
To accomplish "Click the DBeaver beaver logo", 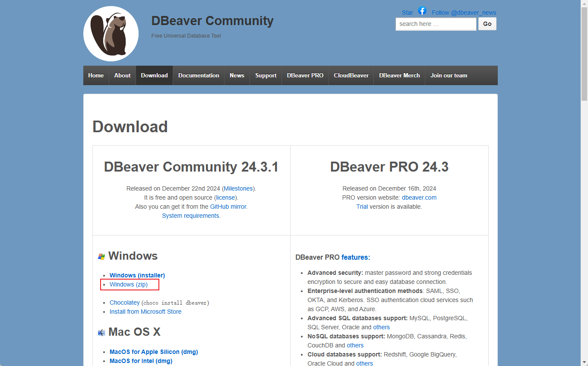I will click(111, 34).
